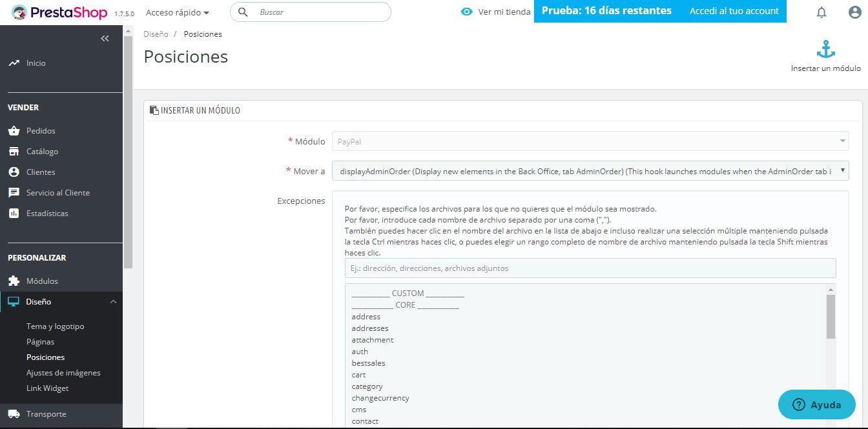Click the Clientes person icon
This screenshot has width=868, height=429.
click(x=14, y=172)
